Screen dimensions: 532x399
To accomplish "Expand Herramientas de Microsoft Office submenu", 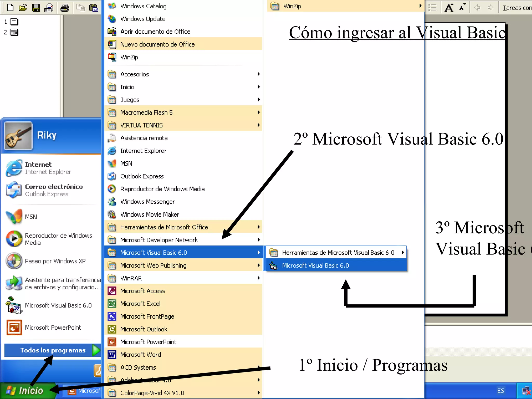I will pos(183,227).
